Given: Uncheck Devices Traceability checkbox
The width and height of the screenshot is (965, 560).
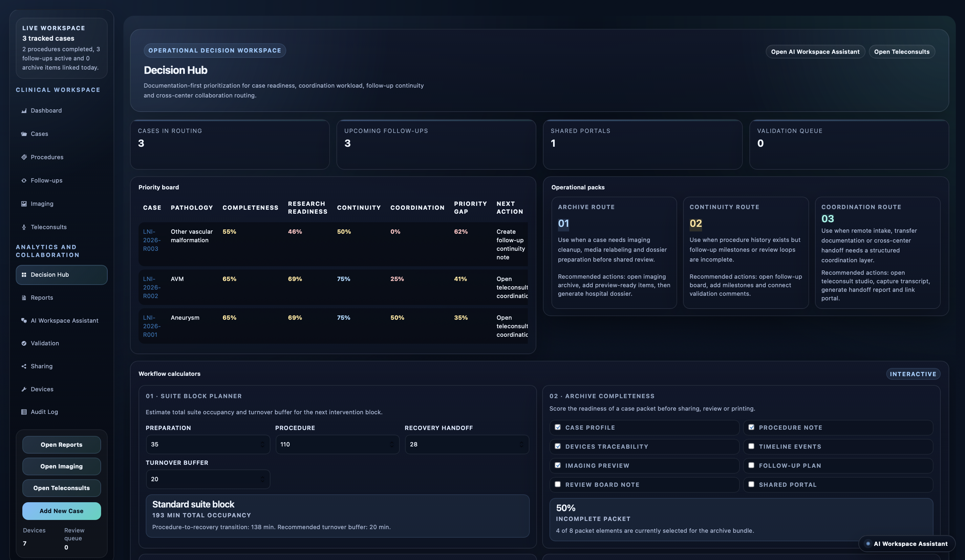Looking at the screenshot, I should click(558, 446).
